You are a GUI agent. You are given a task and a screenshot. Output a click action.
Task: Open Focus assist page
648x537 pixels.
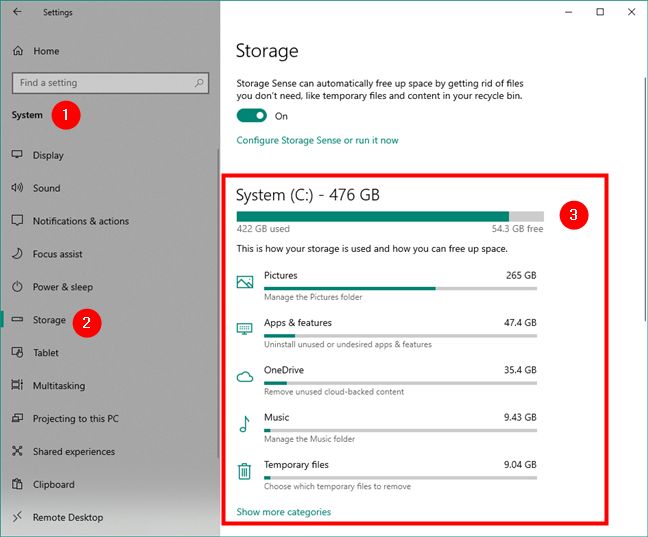click(x=58, y=254)
